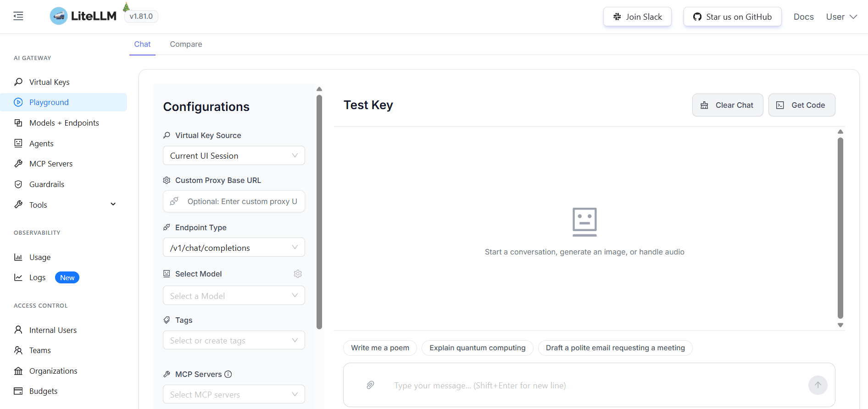Open the Endpoint Type dropdown
This screenshot has width=868, height=409.
click(234, 248)
